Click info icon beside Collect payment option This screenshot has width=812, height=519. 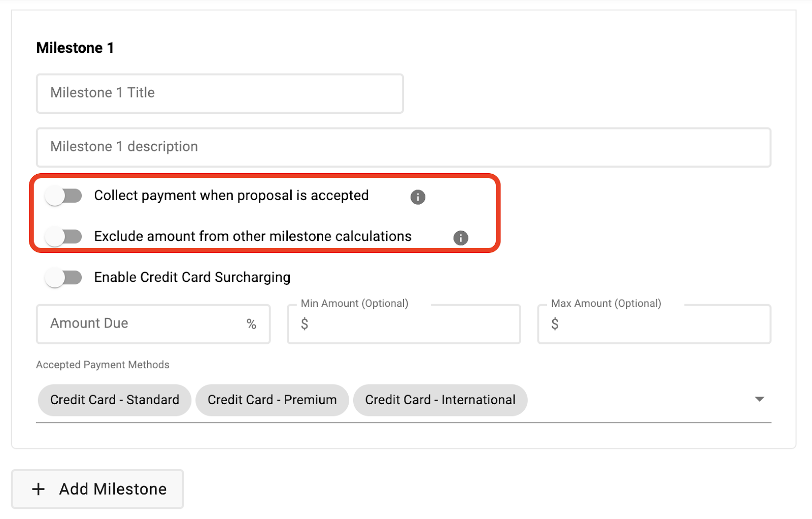point(418,197)
